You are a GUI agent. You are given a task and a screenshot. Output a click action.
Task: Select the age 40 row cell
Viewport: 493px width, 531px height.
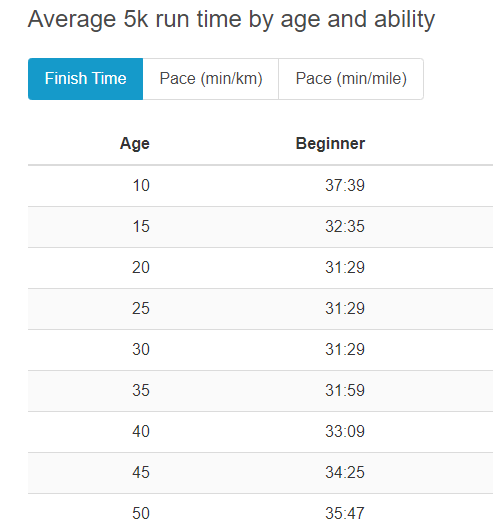coord(141,431)
